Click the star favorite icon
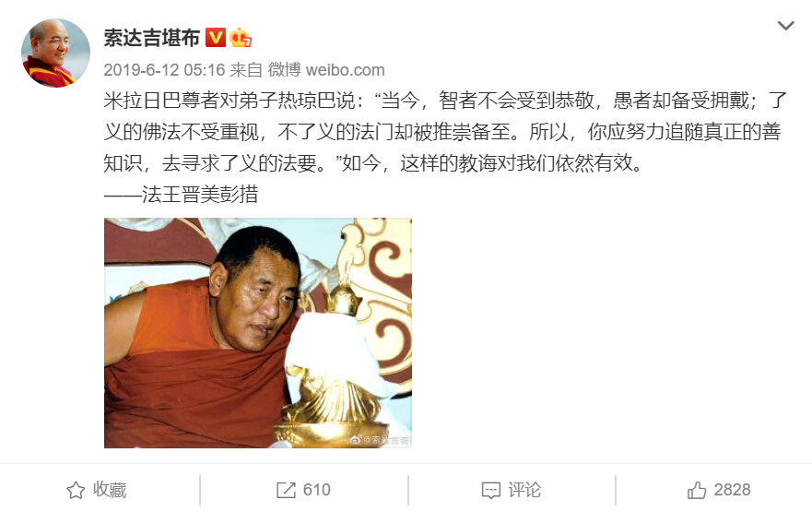This screenshot has width=812, height=512. (x=76, y=490)
